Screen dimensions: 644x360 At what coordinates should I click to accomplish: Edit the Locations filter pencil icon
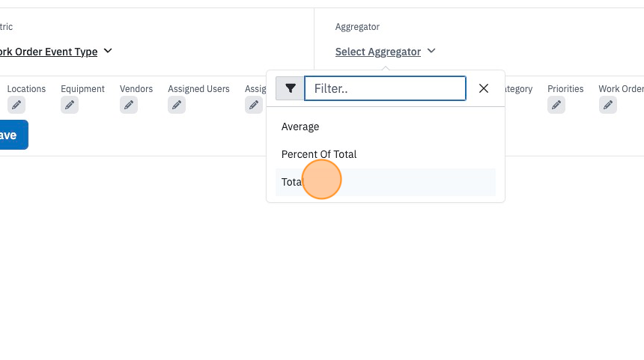16,105
